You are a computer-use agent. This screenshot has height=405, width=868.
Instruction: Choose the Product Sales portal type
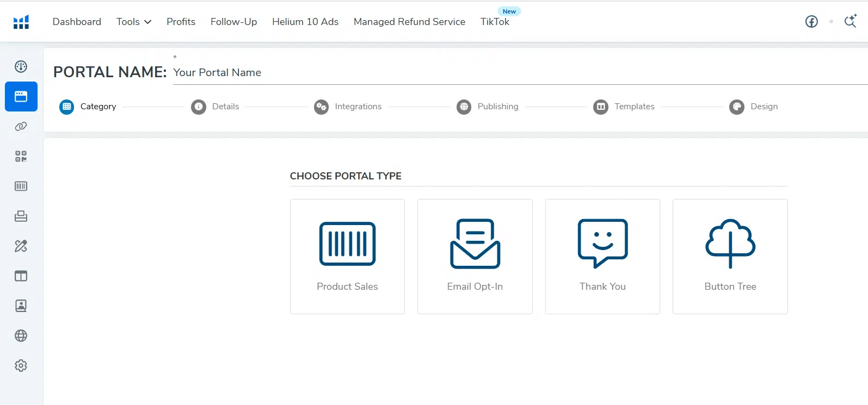pyautogui.click(x=347, y=256)
